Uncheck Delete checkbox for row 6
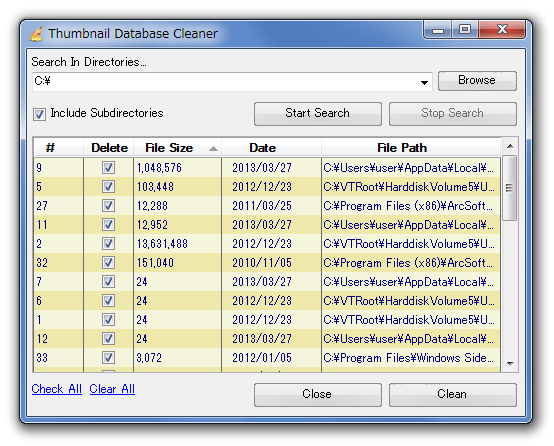The image size is (554, 446). coord(108,301)
